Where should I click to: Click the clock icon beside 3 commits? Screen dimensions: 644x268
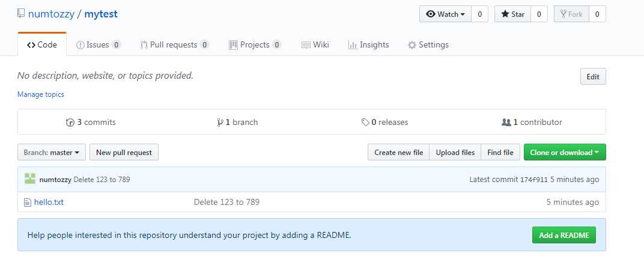[70, 122]
